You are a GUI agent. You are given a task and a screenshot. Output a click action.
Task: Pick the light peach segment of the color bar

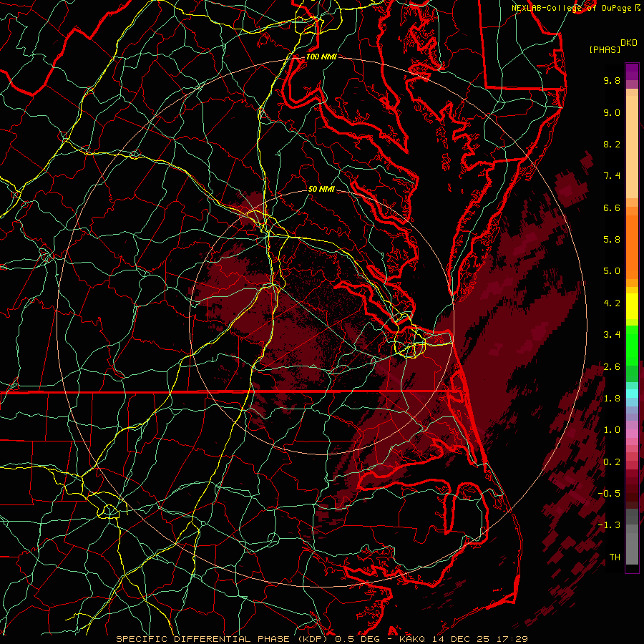coord(632,147)
